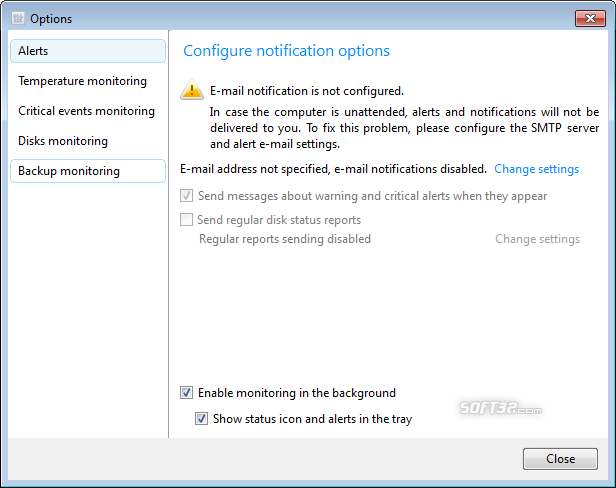Click the Configure notification options heading
Screen dimensions: 616x488
286,51
